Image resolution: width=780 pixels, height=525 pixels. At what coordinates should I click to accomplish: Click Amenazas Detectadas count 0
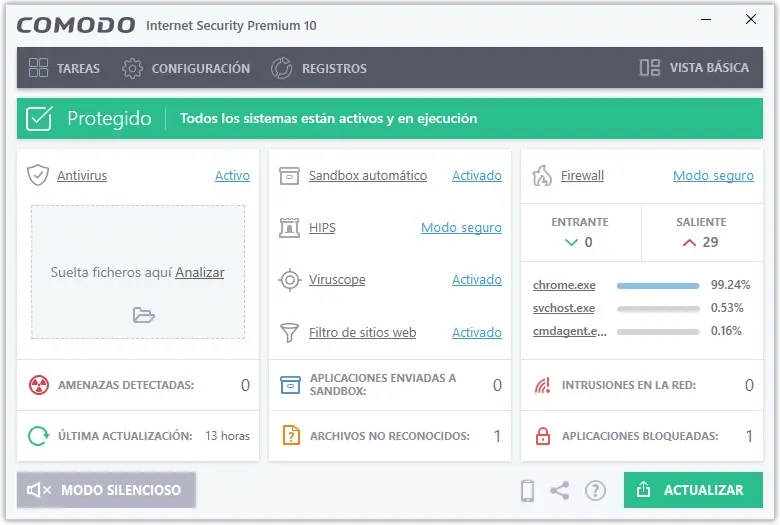coord(245,385)
